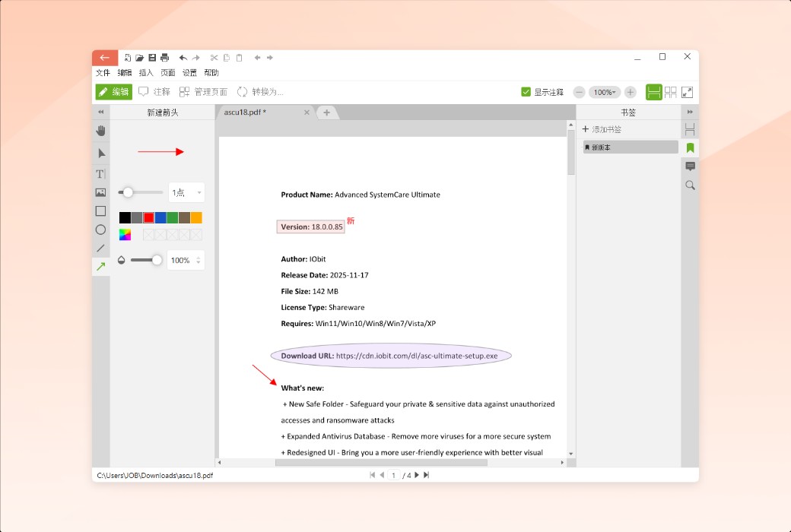The width and height of the screenshot is (791, 532).
Task: Undo last action with the undo arrow
Action: [x=182, y=57]
